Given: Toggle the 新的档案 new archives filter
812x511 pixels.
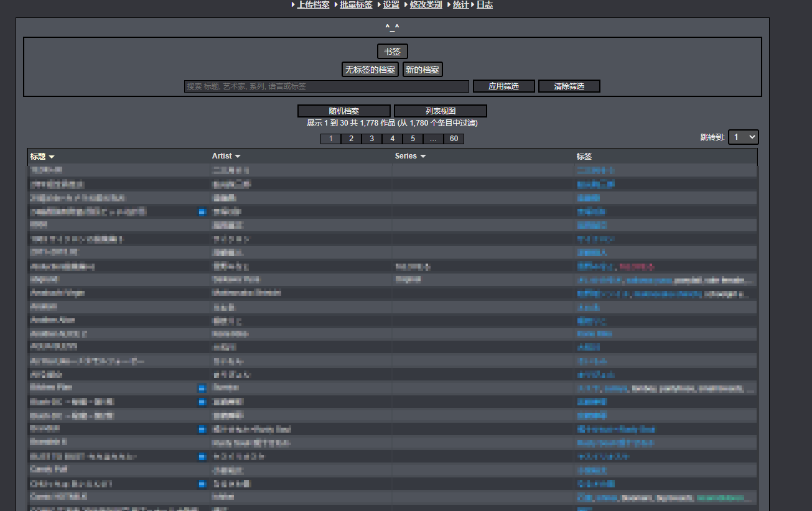Looking at the screenshot, I should tap(422, 70).
